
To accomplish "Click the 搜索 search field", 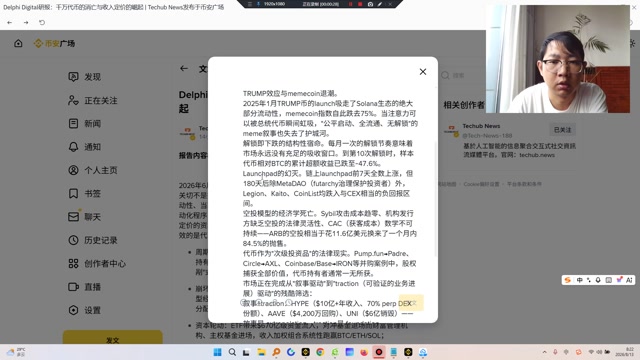I will 460,76.
